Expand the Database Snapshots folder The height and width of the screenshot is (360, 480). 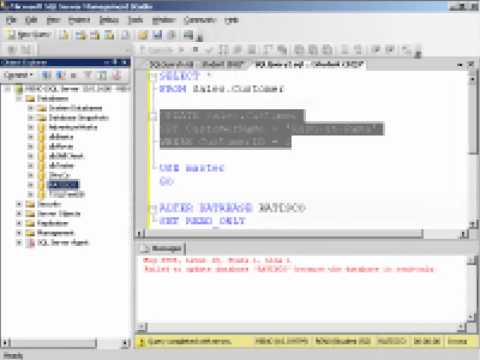(x=30, y=117)
